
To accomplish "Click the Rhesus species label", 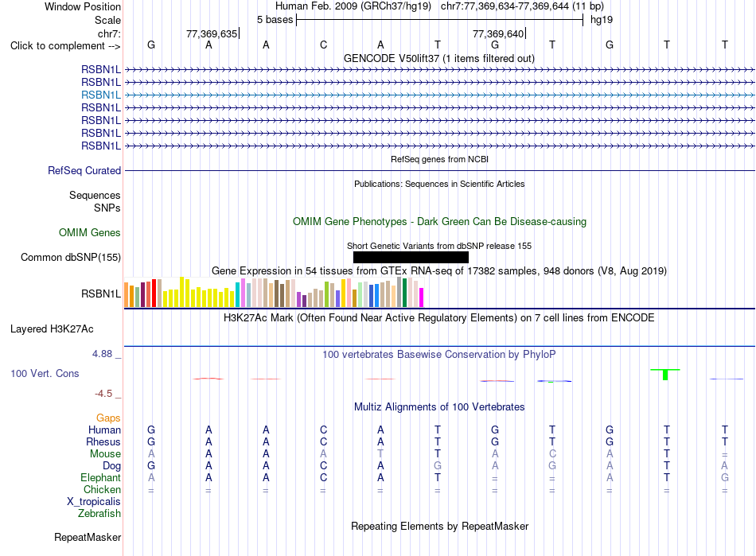I will pyautogui.click(x=103, y=441).
